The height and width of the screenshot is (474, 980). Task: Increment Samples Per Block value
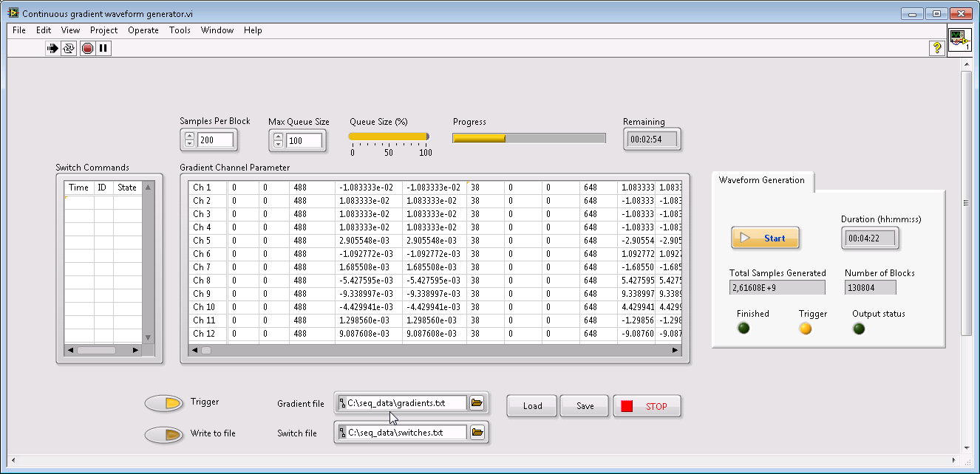click(189, 136)
